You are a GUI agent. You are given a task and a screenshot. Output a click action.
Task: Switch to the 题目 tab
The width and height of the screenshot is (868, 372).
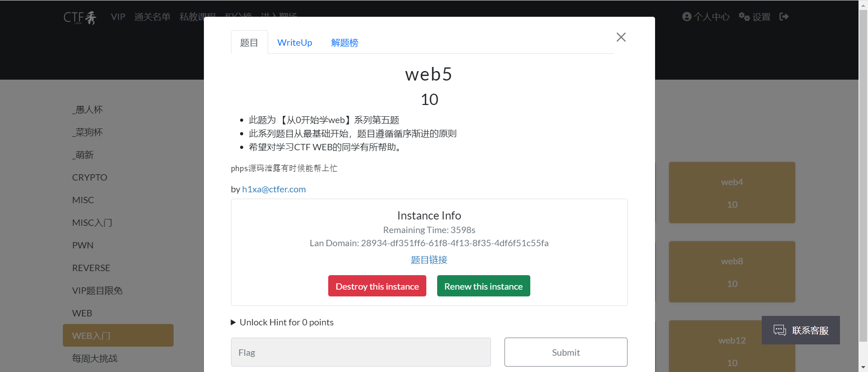(249, 43)
